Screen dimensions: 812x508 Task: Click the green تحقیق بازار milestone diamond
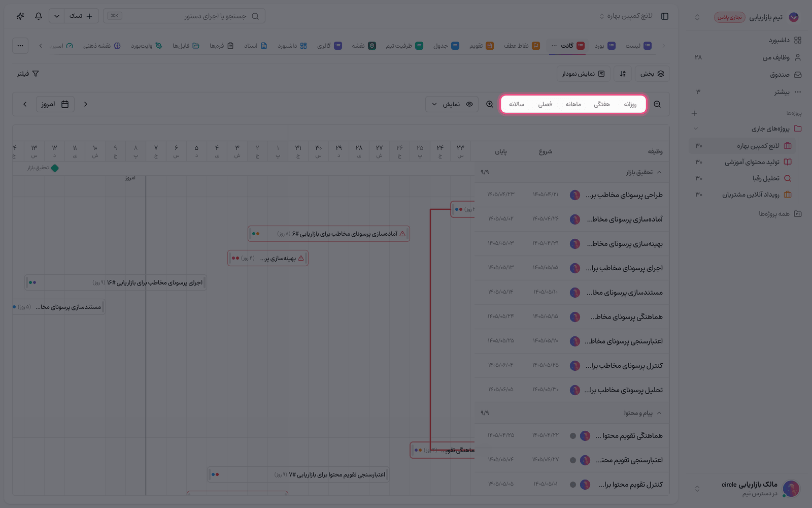coord(55,168)
